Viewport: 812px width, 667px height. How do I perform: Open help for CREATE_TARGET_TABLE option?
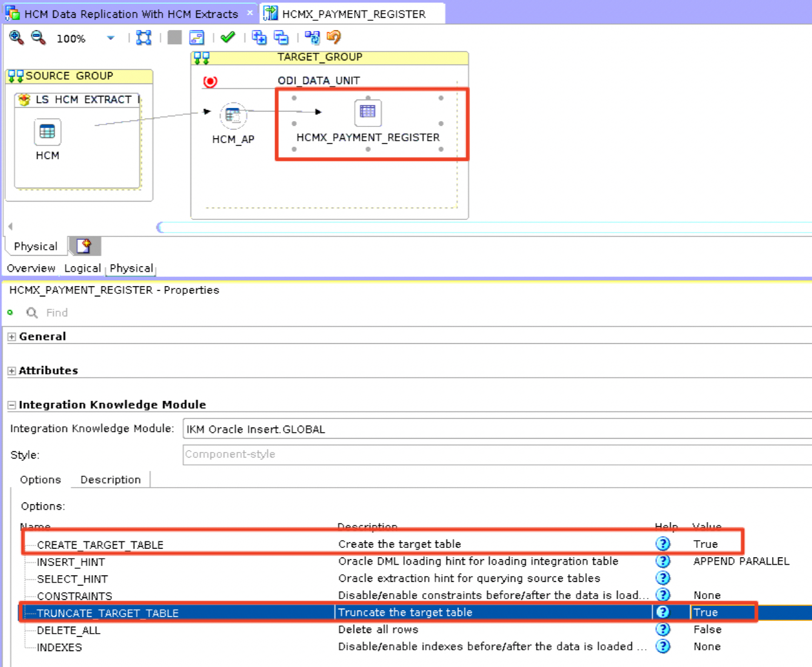(663, 544)
